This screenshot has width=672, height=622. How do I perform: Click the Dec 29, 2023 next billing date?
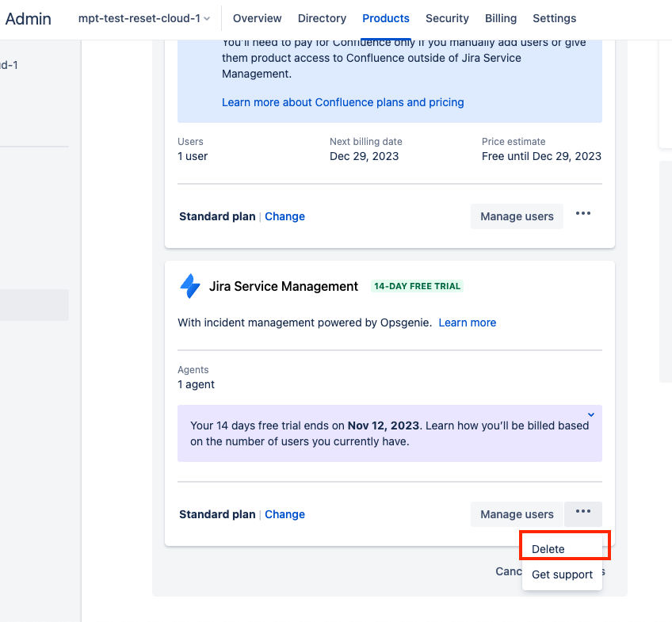click(364, 156)
